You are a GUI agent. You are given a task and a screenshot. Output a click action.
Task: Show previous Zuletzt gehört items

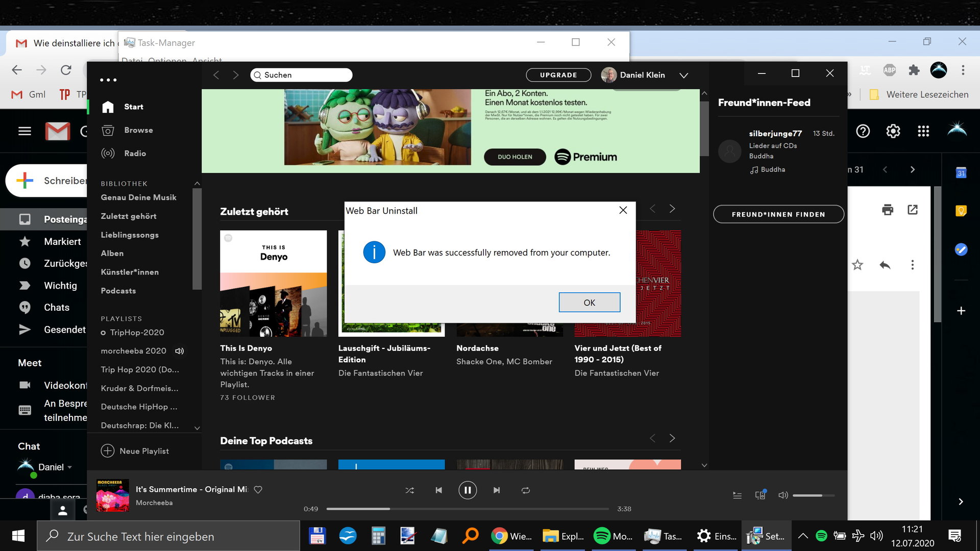652,209
